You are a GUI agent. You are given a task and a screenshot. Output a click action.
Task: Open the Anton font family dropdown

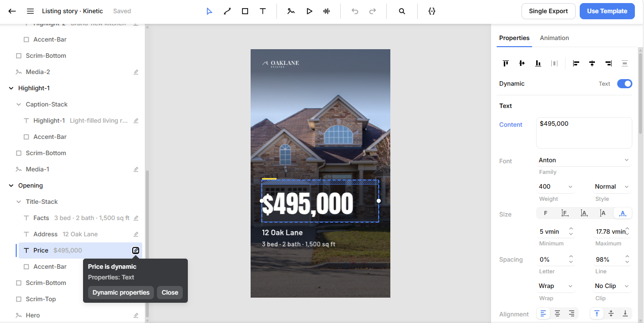pyautogui.click(x=584, y=160)
